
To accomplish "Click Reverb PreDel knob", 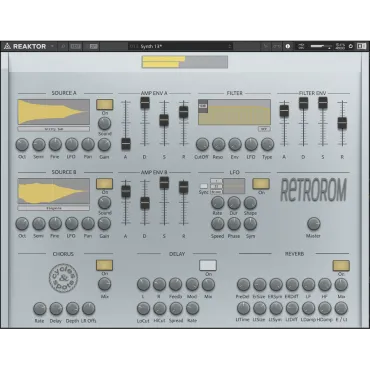I will (x=243, y=284).
